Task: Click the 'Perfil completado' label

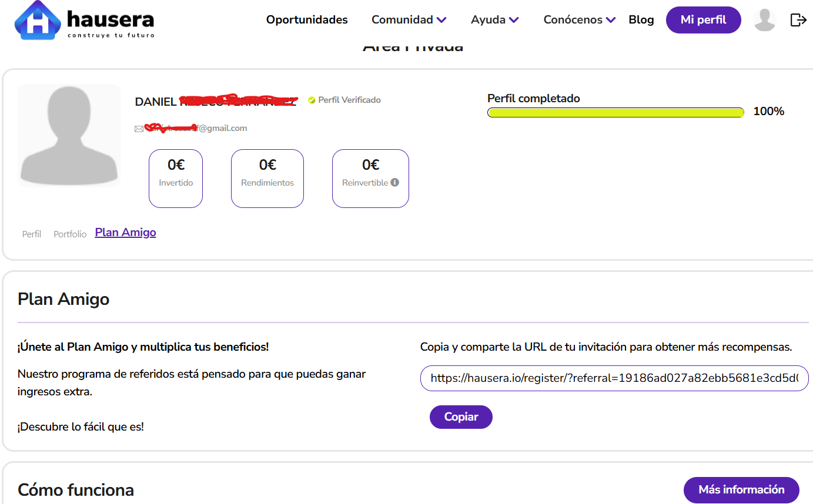Action: pyautogui.click(x=534, y=99)
